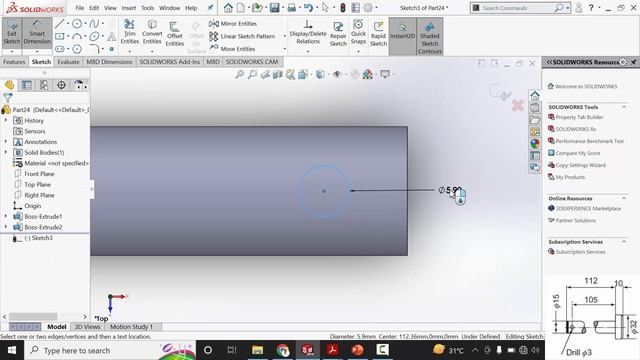This screenshot has width=640, height=360.
Task: Click the Convert Entities tool
Action: point(152,32)
